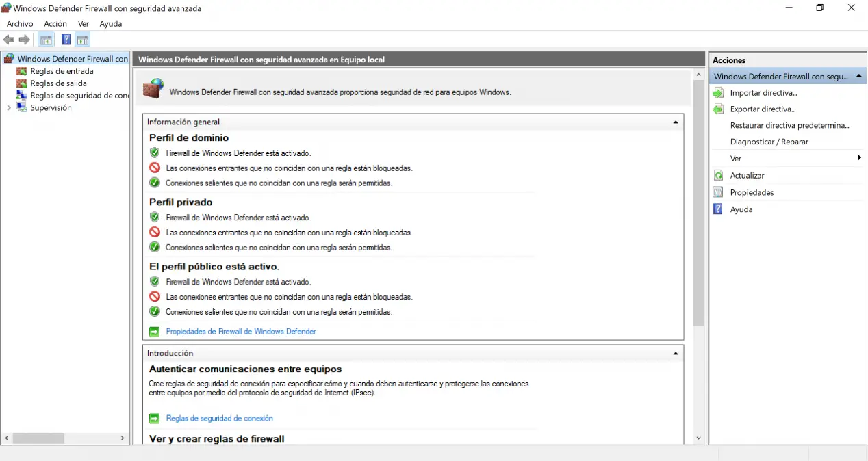
Task: Click the forward arrow toolbar icon
Action: [24, 40]
